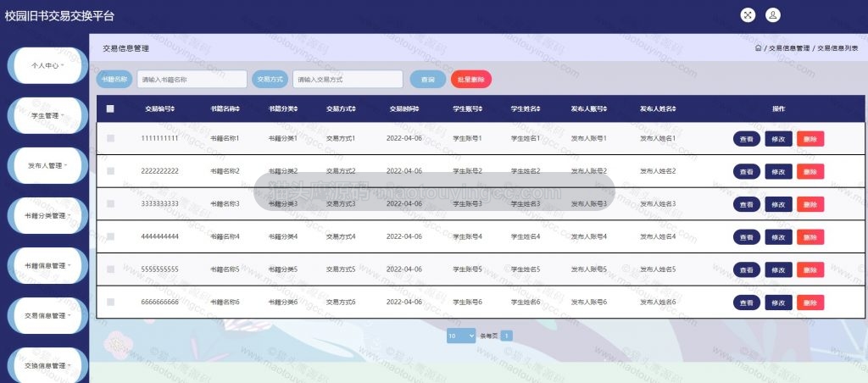Edit row 4444444444 with 修改
This screenshot has width=868, height=383.
pyautogui.click(x=778, y=237)
